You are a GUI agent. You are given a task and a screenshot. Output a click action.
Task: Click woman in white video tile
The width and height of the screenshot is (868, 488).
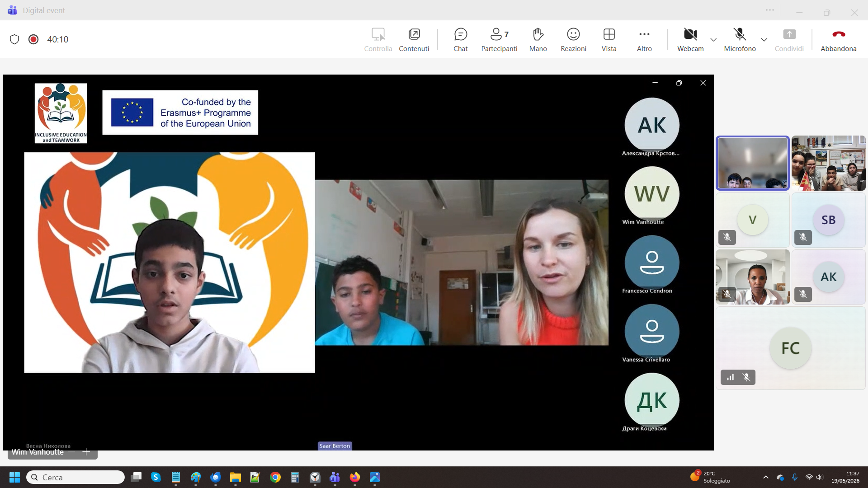coord(753,277)
